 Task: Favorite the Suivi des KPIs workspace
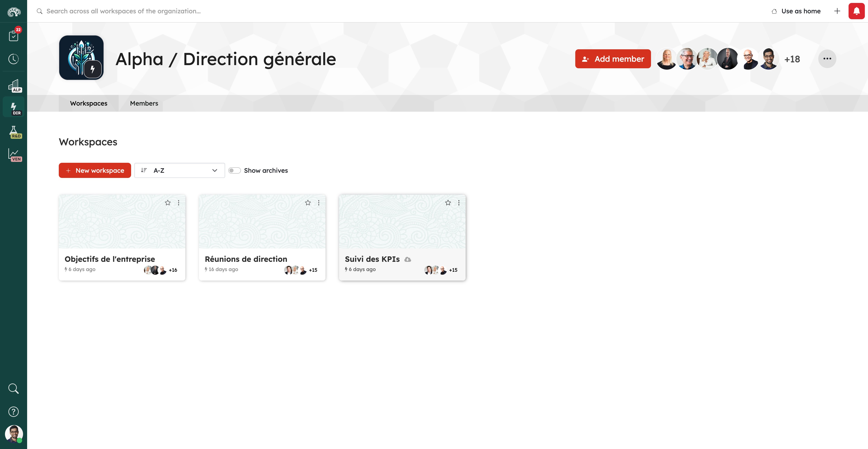(x=448, y=203)
